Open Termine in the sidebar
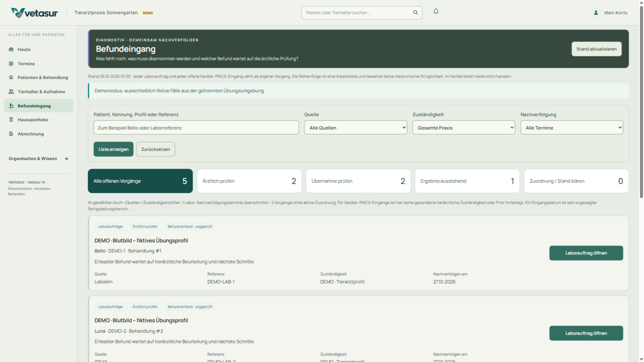Screen dimensions: 644x362 [39, 64]
